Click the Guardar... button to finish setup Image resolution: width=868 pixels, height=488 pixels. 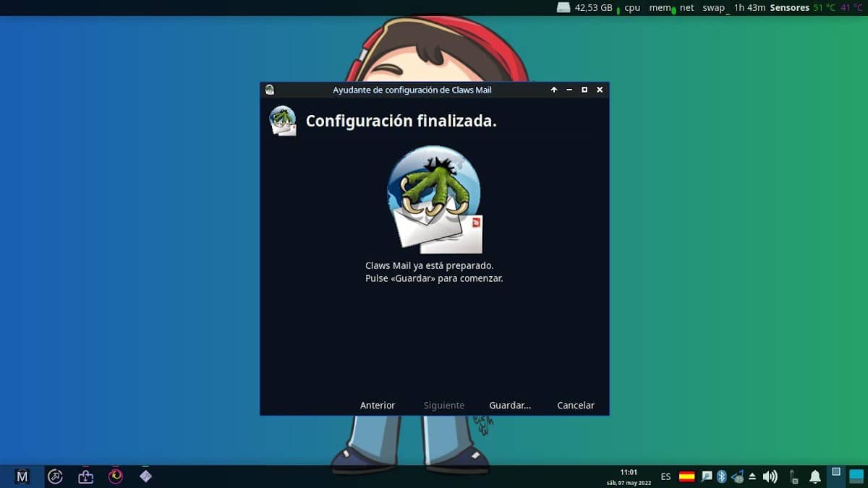coord(510,406)
